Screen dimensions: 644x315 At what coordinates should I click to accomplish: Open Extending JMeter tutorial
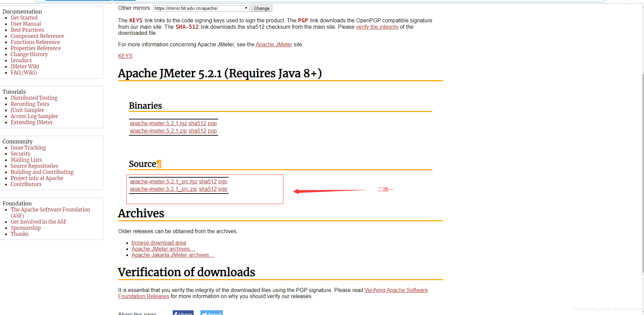coord(31,122)
